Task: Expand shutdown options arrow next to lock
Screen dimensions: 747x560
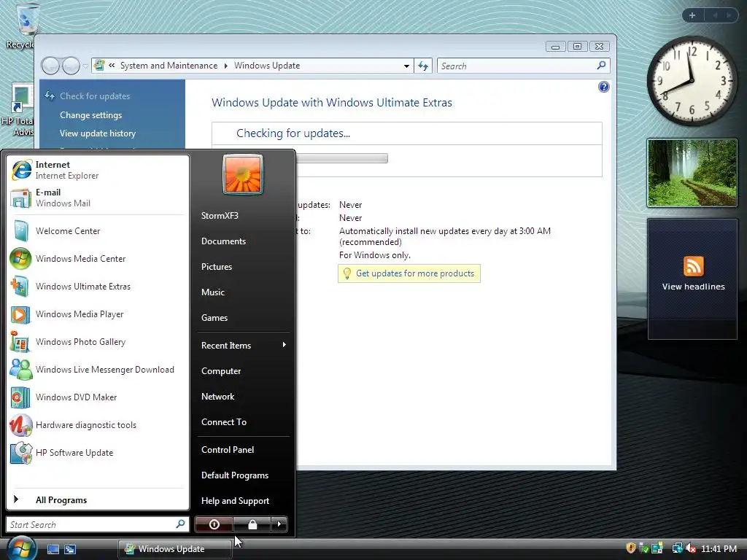Action: click(279, 524)
